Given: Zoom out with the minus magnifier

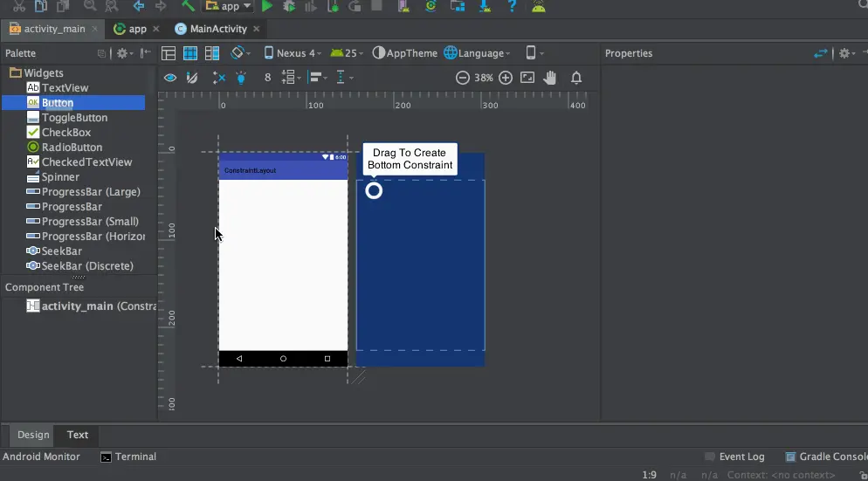Looking at the screenshot, I should [463, 78].
